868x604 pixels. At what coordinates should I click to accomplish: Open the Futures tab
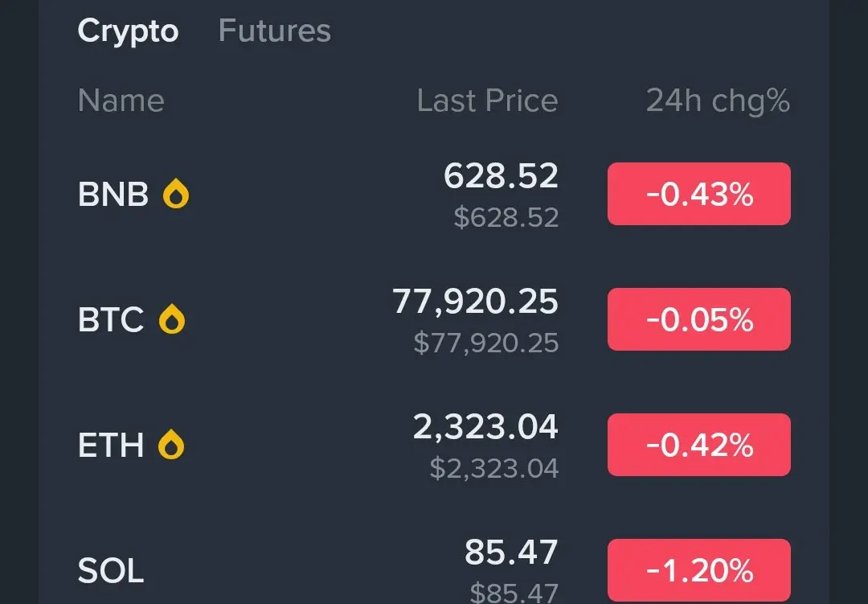(274, 31)
